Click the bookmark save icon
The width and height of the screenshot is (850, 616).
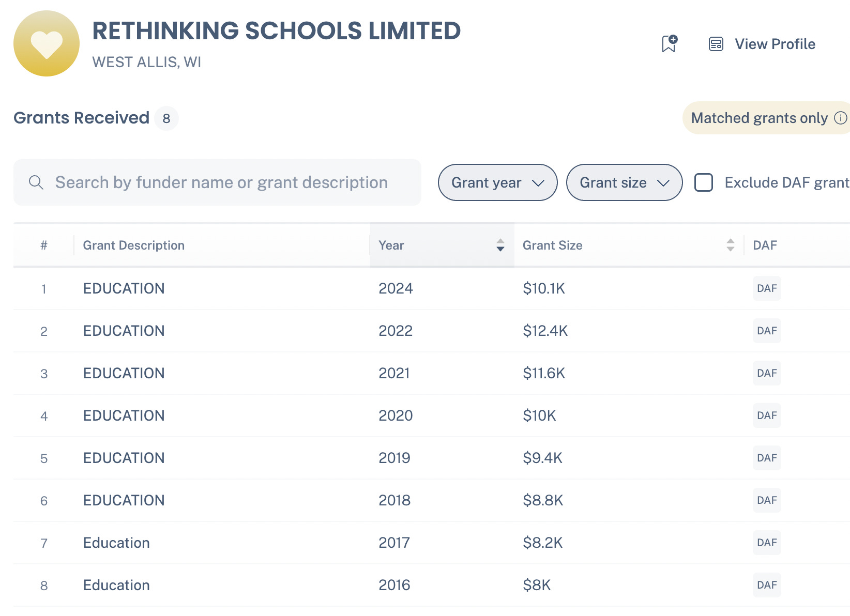[x=669, y=44]
